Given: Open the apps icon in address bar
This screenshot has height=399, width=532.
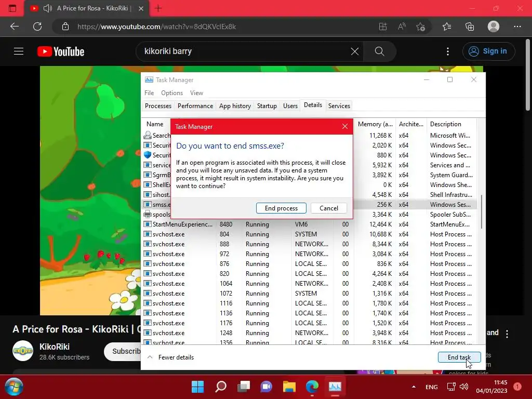Looking at the screenshot, I should [383, 26].
